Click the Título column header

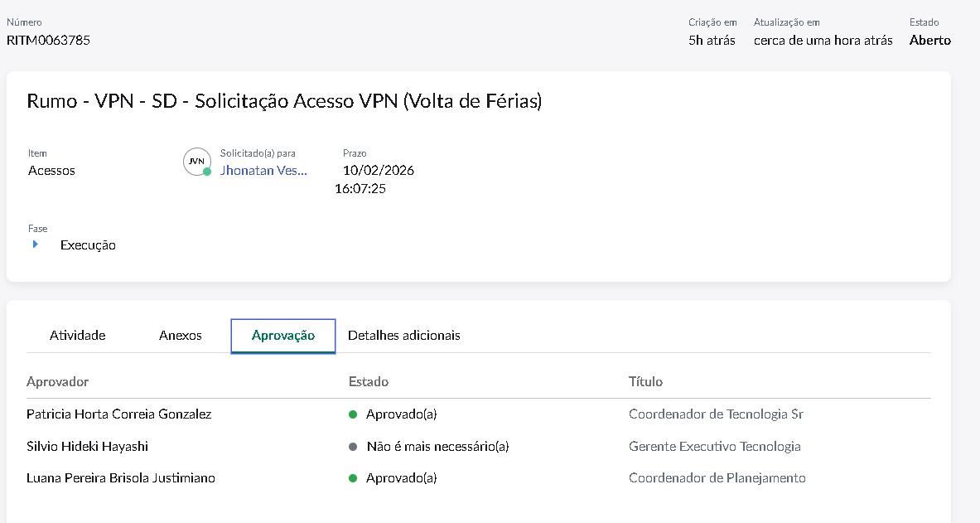coord(645,381)
